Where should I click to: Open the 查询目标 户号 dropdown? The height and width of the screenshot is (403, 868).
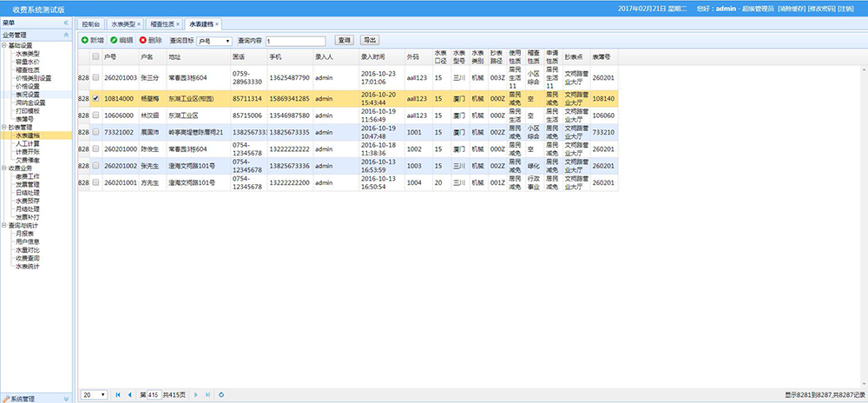[x=214, y=41]
